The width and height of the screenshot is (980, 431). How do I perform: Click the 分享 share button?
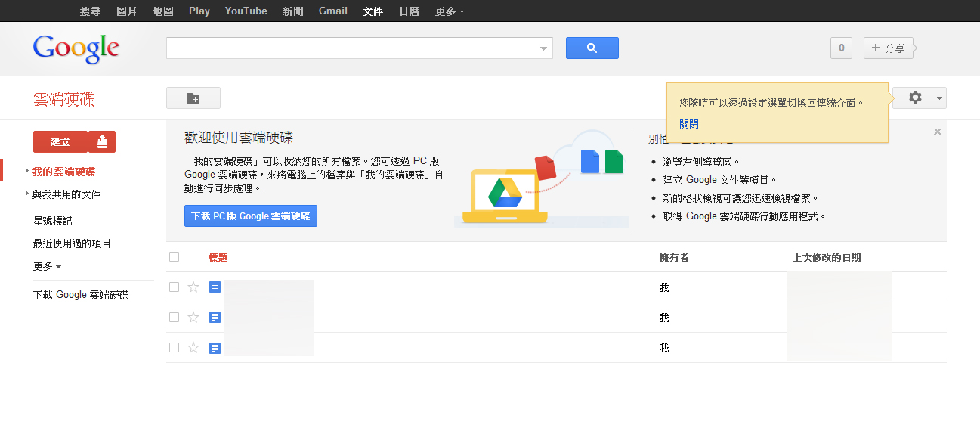pyautogui.click(x=889, y=48)
